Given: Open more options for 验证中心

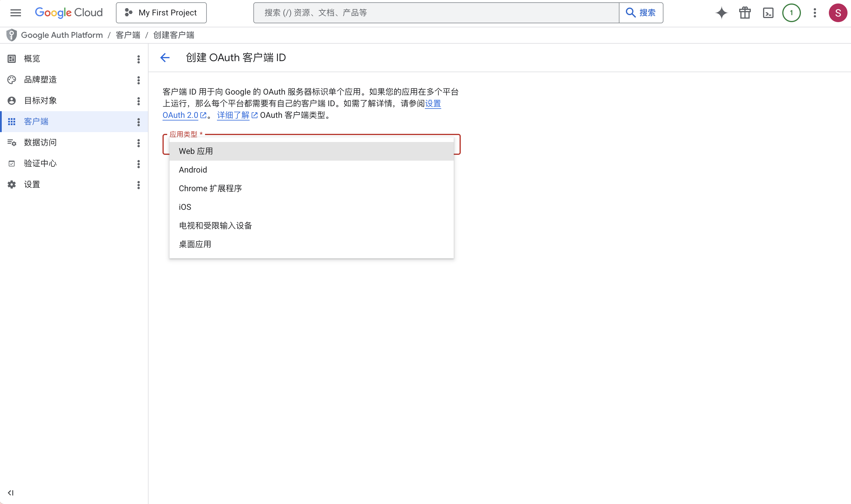Looking at the screenshot, I should pyautogui.click(x=138, y=164).
